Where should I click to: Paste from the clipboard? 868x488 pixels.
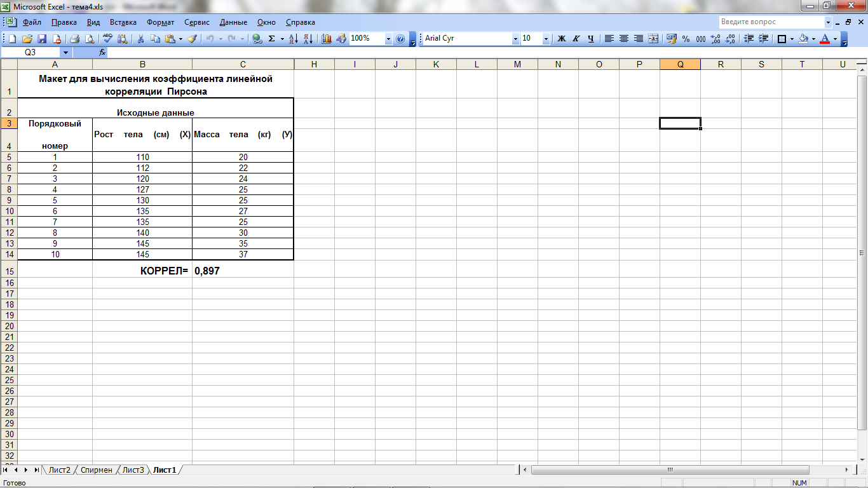(170, 39)
